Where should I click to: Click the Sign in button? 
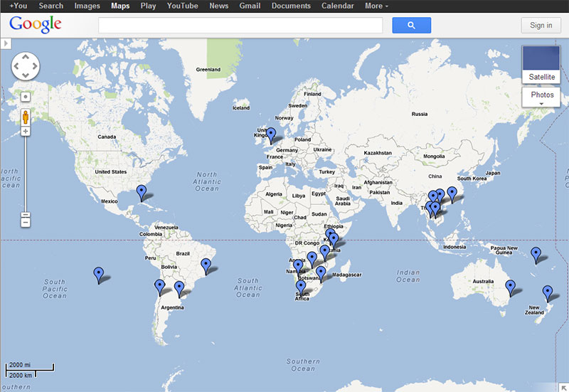point(541,26)
